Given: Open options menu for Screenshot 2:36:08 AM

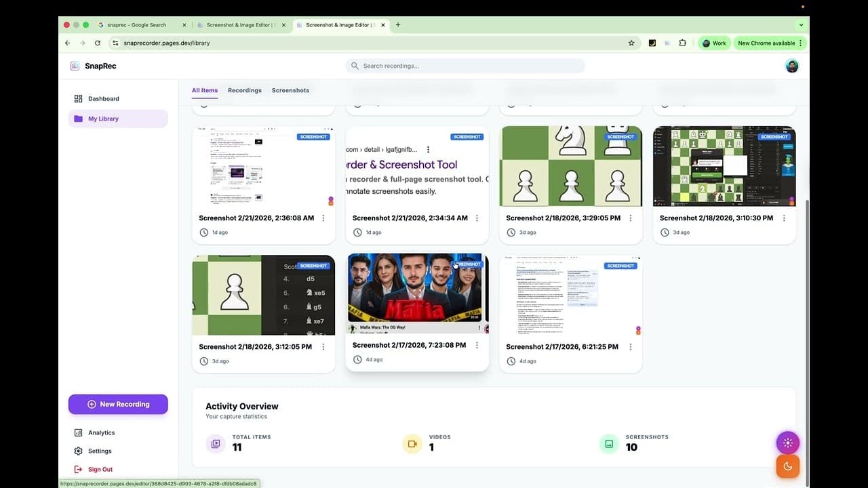Looking at the screenshot, I should (x=323, y=218).
